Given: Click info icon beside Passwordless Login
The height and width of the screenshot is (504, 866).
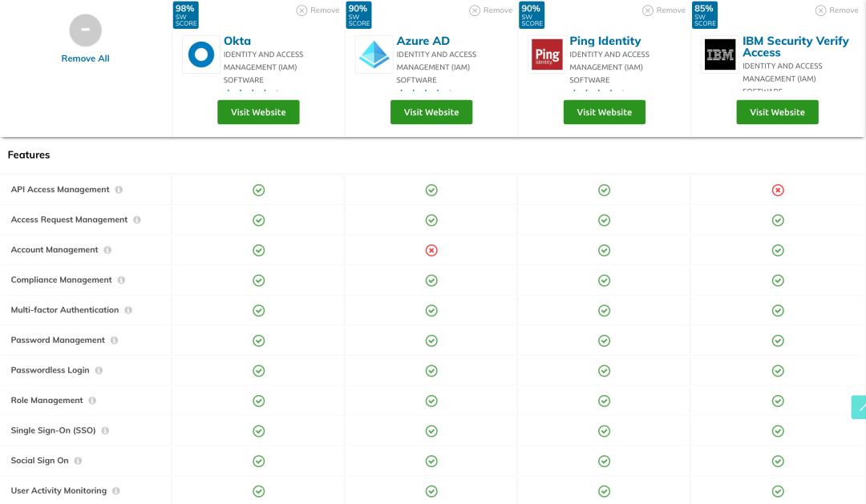Looking at the screenshot, I should coord(99,370).
